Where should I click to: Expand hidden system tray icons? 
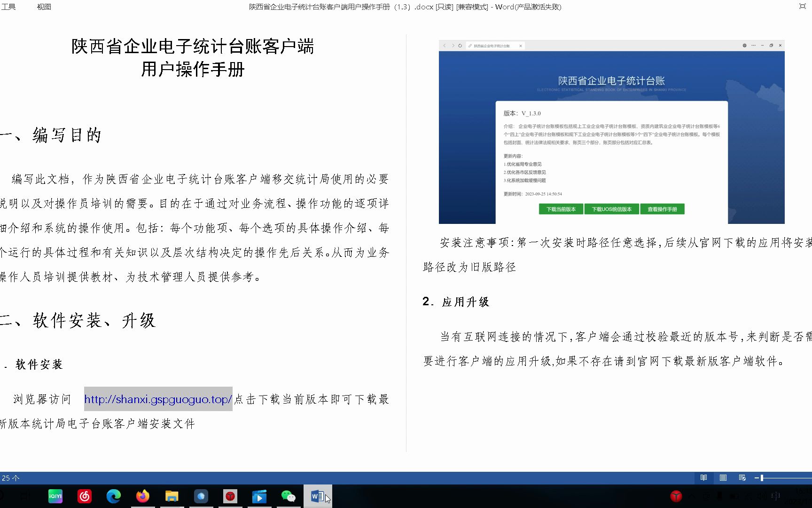click(x=692, y=496)
